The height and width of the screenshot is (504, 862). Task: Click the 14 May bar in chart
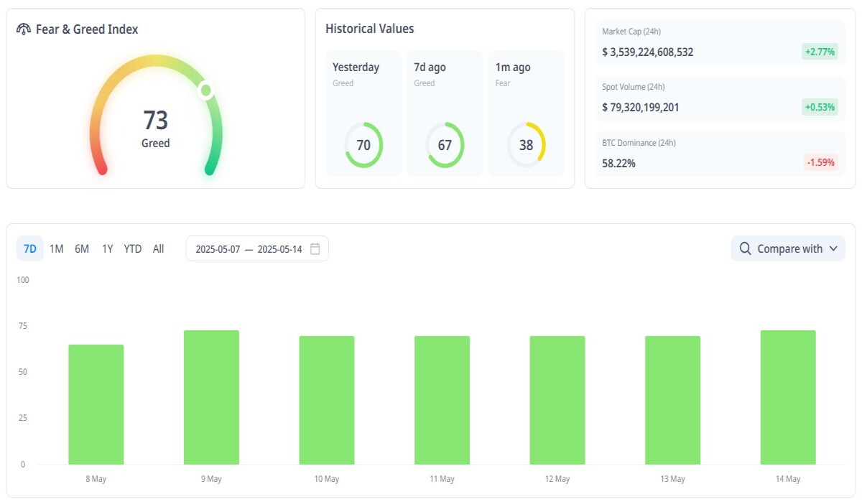(x=788, y=397)
